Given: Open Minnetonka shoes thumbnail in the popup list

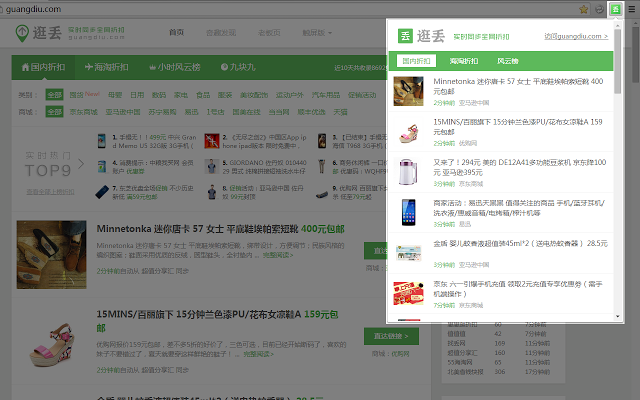Looking at the screenshot, I should (x=408, y=91).
